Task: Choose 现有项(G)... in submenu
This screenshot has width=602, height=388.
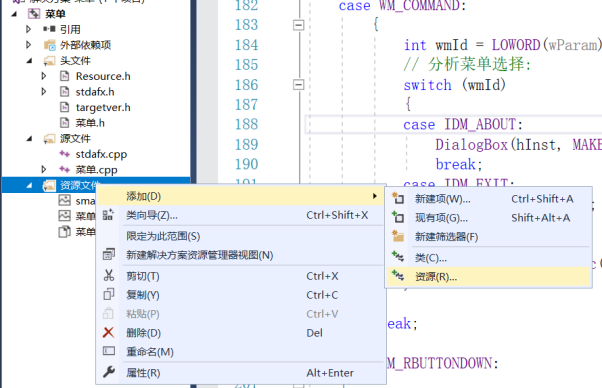Action: (x=488, y=218)
